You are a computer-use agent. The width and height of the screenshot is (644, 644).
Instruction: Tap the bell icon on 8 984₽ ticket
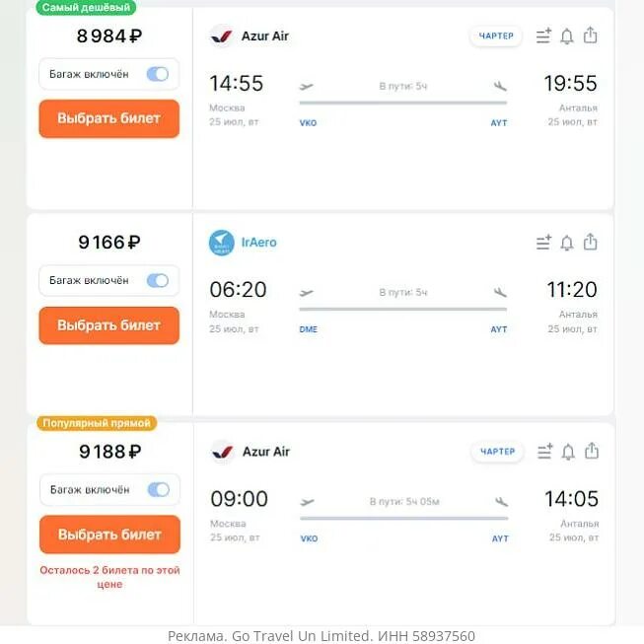click(567, 36)
